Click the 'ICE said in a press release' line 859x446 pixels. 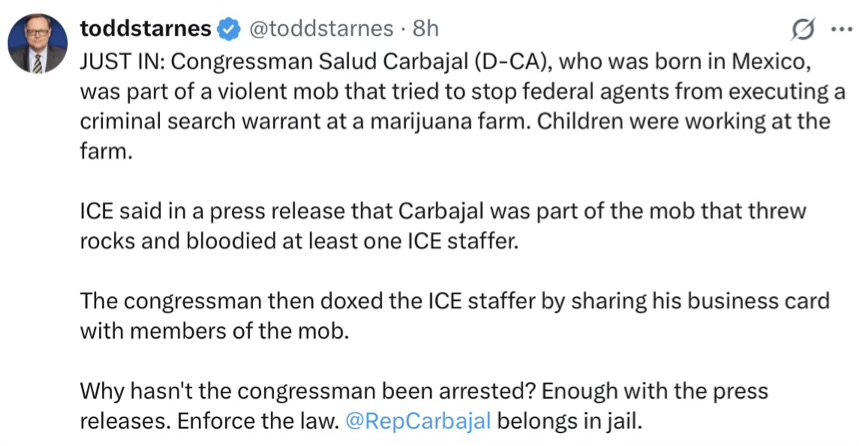pos(443,211)
